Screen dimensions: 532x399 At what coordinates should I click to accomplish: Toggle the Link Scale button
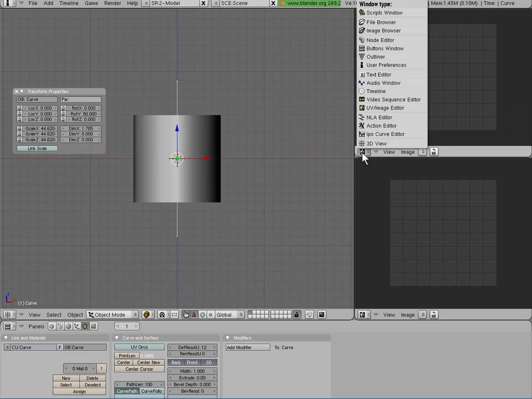click(x=37, y=149)
